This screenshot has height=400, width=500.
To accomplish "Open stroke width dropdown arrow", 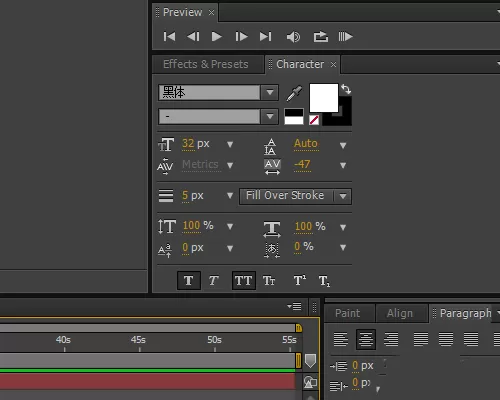I will click(x=230, y=195).
